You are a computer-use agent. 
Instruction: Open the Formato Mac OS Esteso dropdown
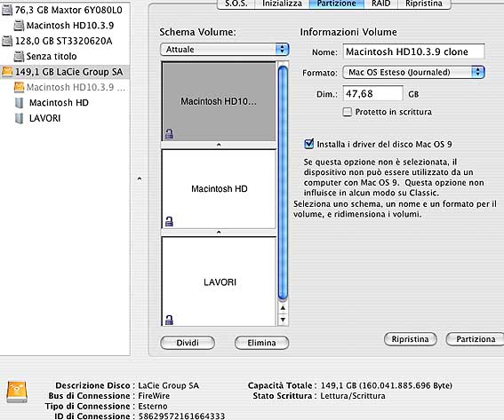click(x=413, y=72)
